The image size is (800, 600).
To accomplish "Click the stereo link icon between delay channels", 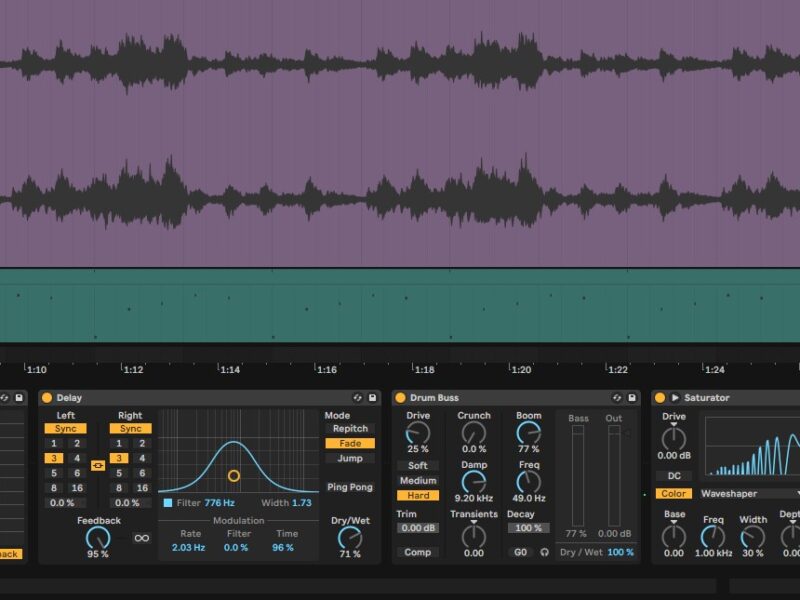I will (97, 465).
